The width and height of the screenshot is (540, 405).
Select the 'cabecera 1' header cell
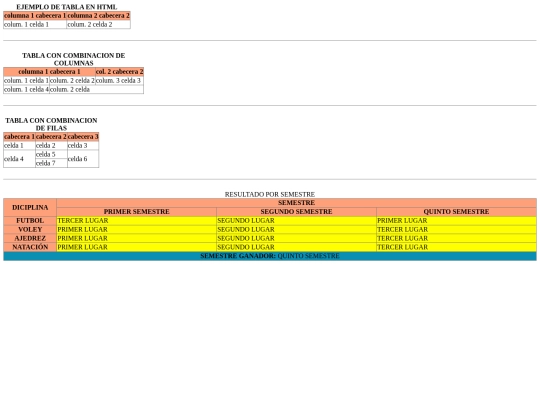(x=19, y=137)
